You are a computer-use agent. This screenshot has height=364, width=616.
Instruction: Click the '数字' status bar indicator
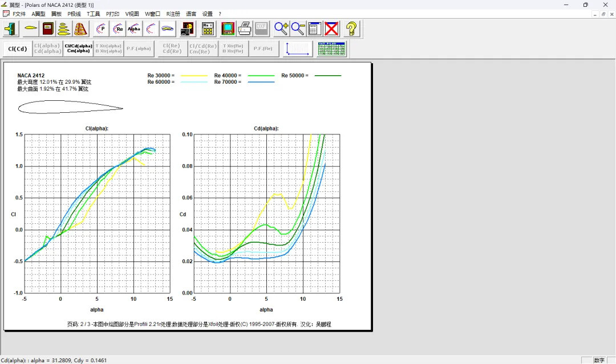coord(599,360)
